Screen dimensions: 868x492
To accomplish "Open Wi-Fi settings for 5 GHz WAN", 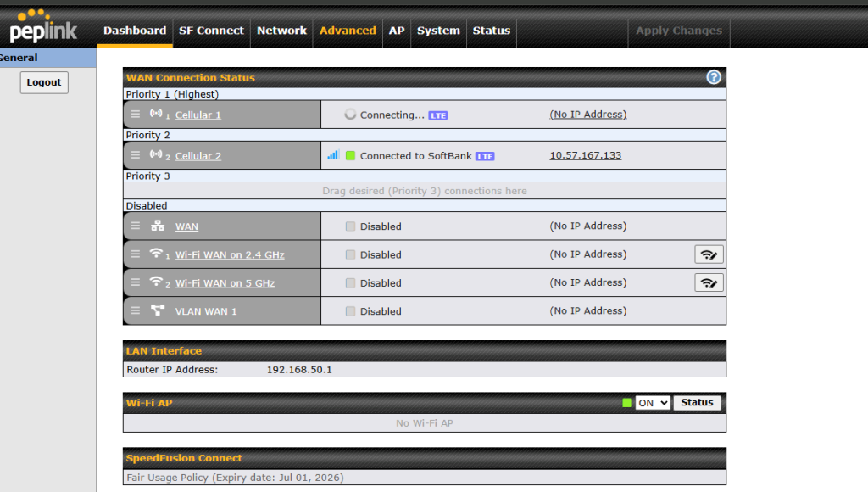I will 709,282.
